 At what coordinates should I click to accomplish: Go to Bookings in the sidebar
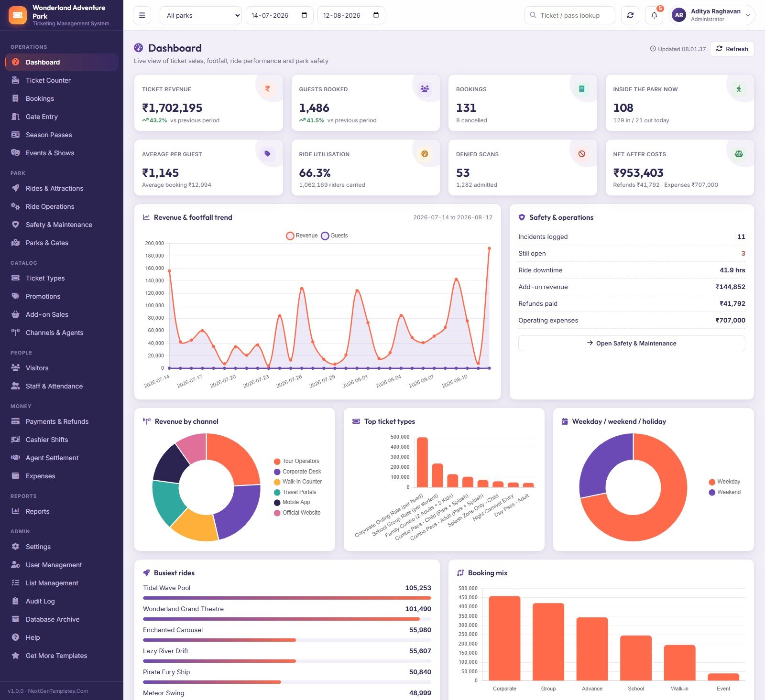coord(62,98)
